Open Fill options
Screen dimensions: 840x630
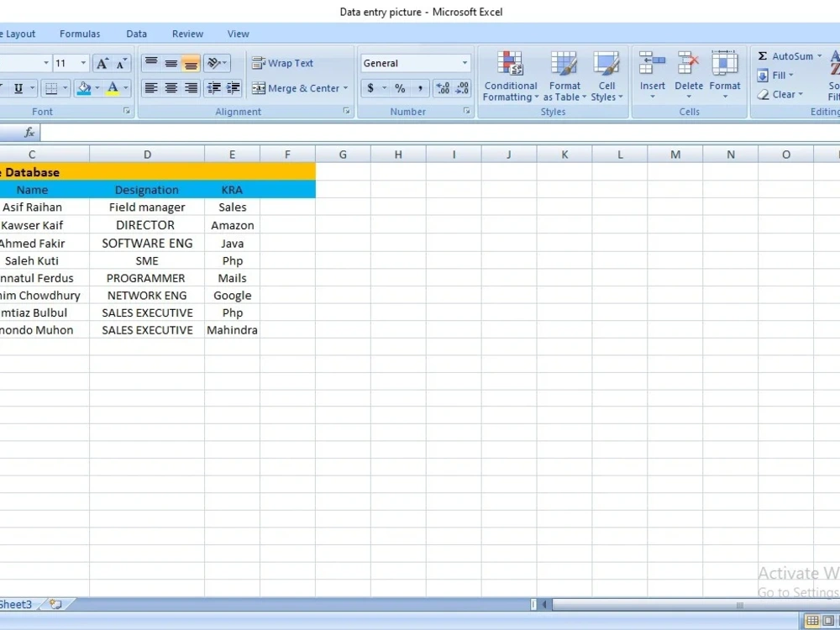tap(775, 76)
